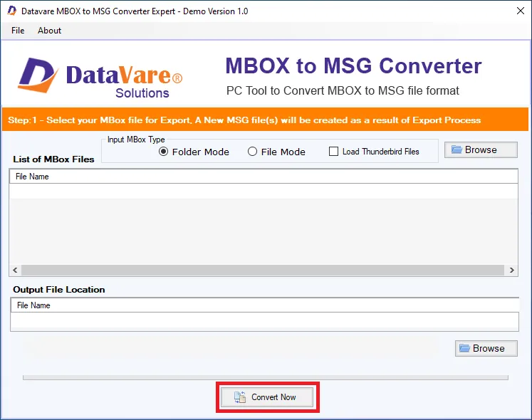
Task: Click Browse button for output location
Action: pos(486,348)
